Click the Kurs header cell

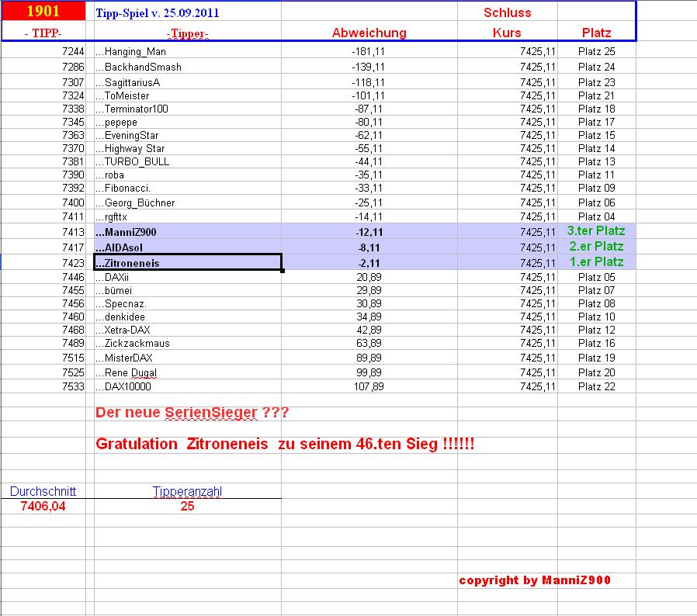point(505,33)
